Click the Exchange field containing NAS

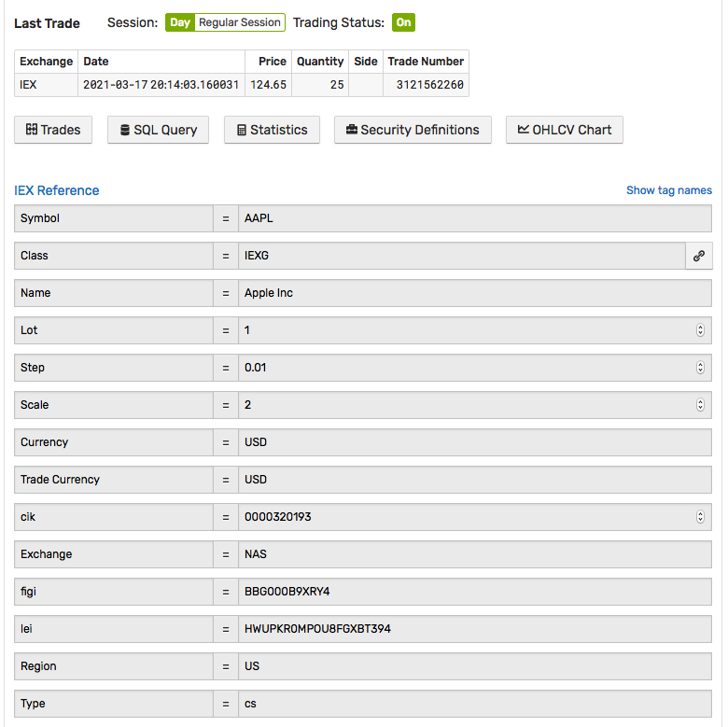tap(475, 554)
